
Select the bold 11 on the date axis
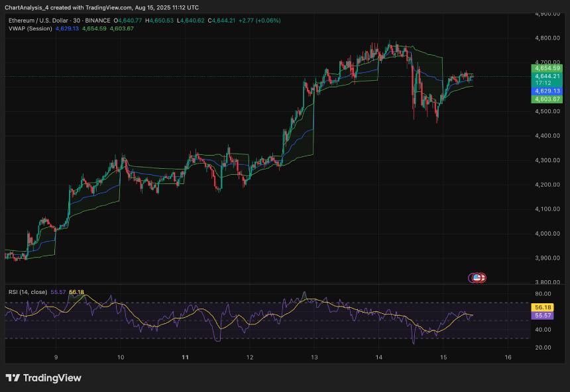pyautogui.click(x=184, y=356)
